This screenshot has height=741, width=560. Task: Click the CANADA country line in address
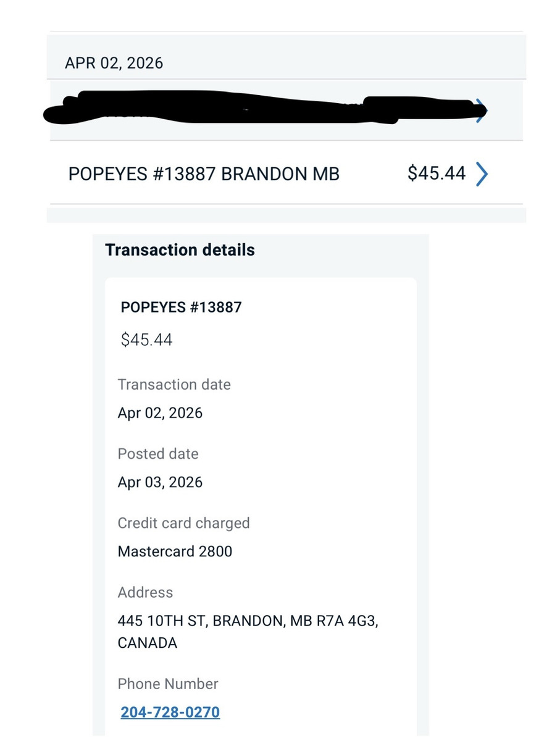click(147, 643)
